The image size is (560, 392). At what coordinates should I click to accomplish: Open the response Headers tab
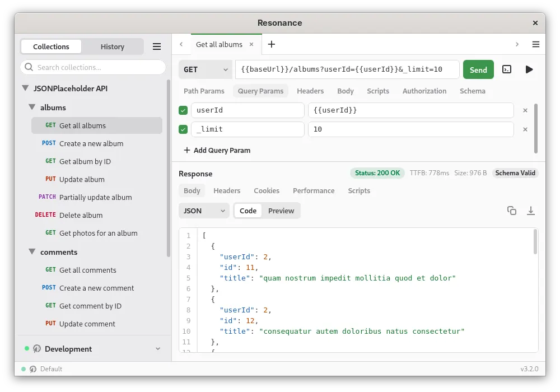[x=227, y=190]
